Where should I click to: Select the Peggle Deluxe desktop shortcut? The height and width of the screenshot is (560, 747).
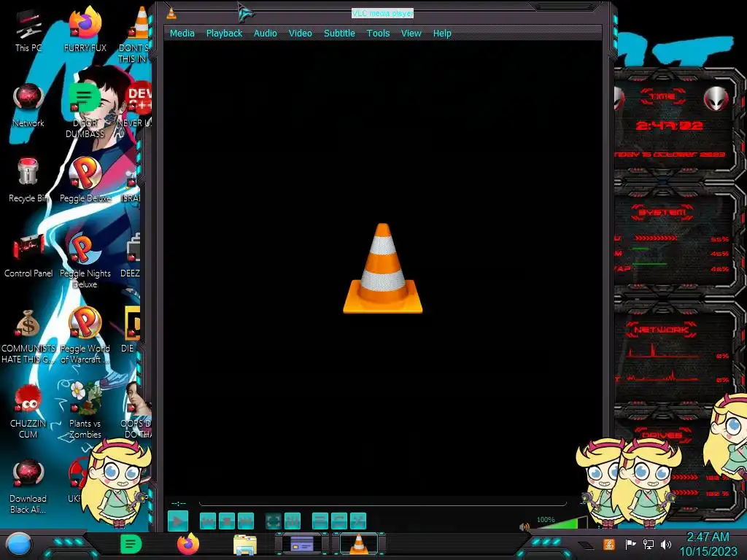point(85,180)
